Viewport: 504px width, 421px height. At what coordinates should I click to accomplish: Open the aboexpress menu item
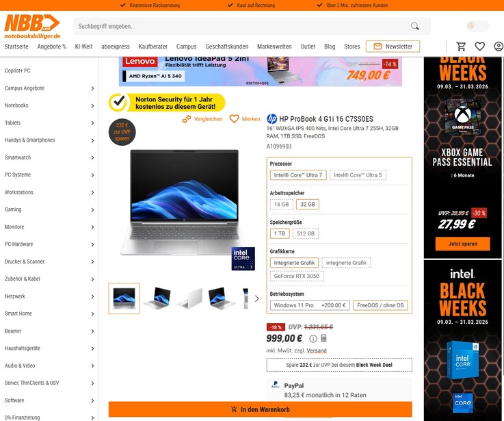click(116, 47)
